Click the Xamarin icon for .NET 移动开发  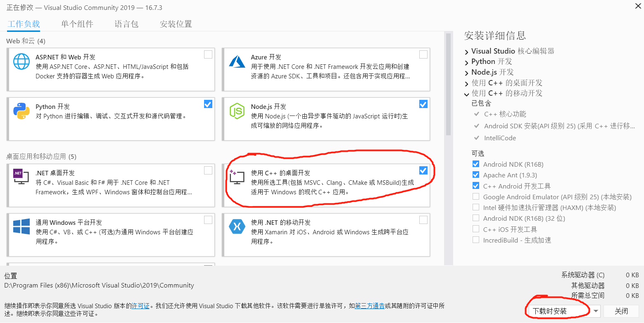(x=237, y=227)
